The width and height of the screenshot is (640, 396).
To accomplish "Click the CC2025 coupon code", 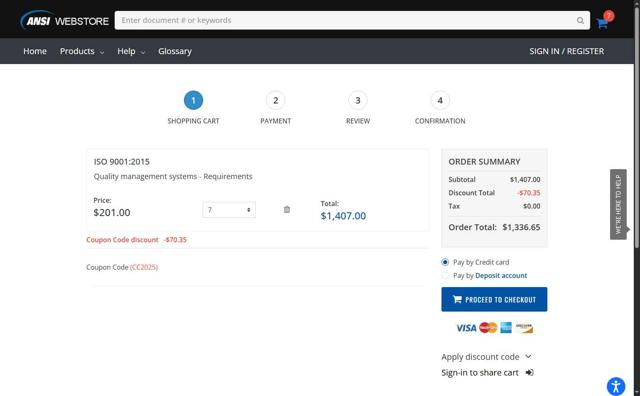I will click(144, 267).
